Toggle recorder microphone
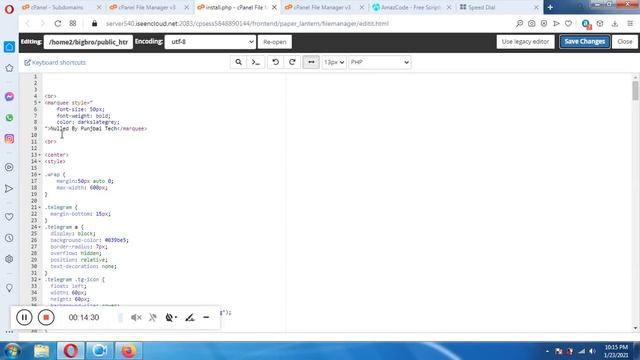The image size is (640, 360). [153, 317]
